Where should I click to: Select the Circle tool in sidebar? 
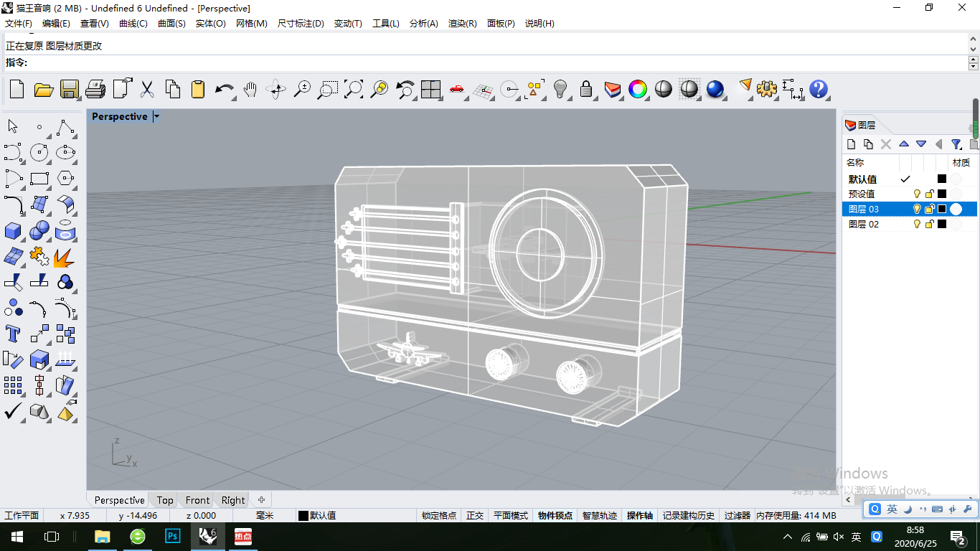pos(39,152)
